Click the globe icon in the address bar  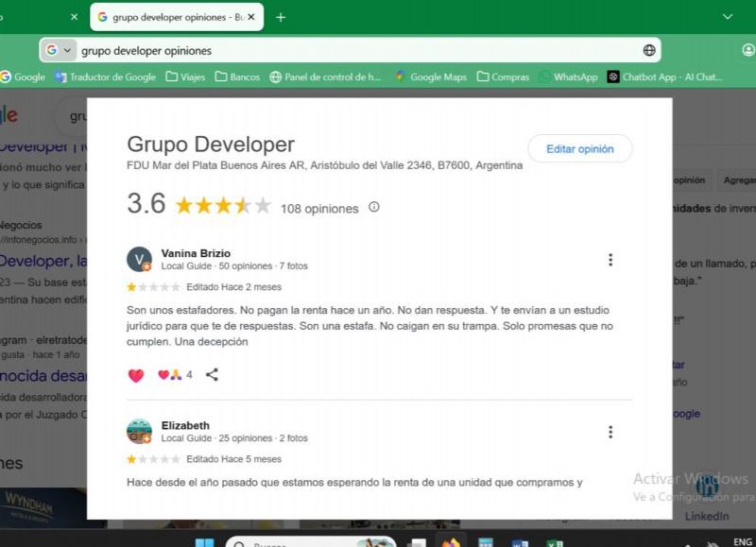(x=649, y=50)
